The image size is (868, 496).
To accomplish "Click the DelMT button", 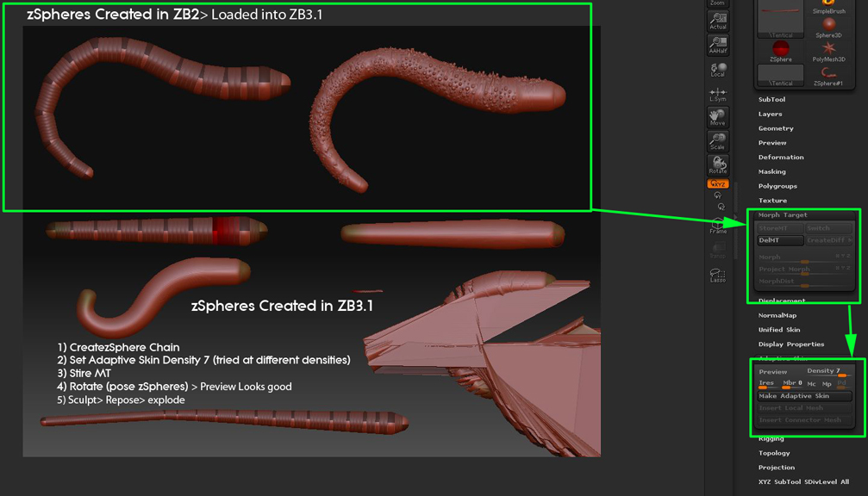I will coord(781,240).
